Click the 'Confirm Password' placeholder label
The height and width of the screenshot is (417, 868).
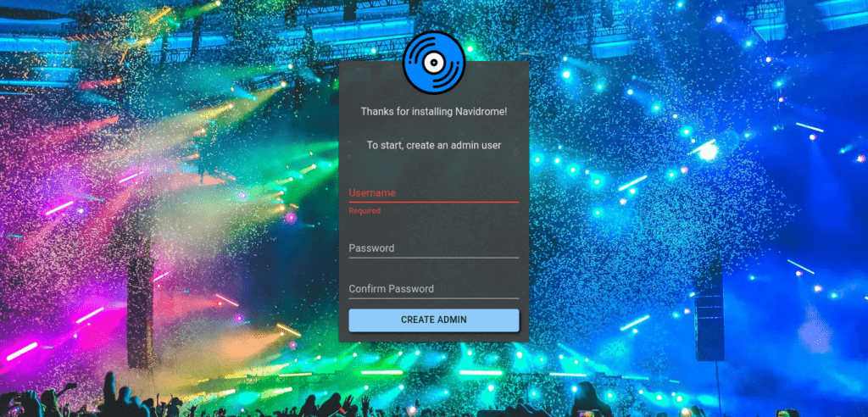(391, 289)
